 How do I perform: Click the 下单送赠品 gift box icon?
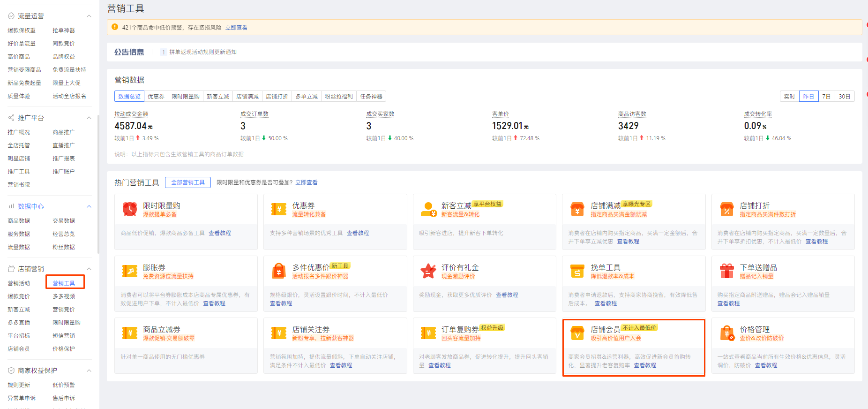click(726, 271)
